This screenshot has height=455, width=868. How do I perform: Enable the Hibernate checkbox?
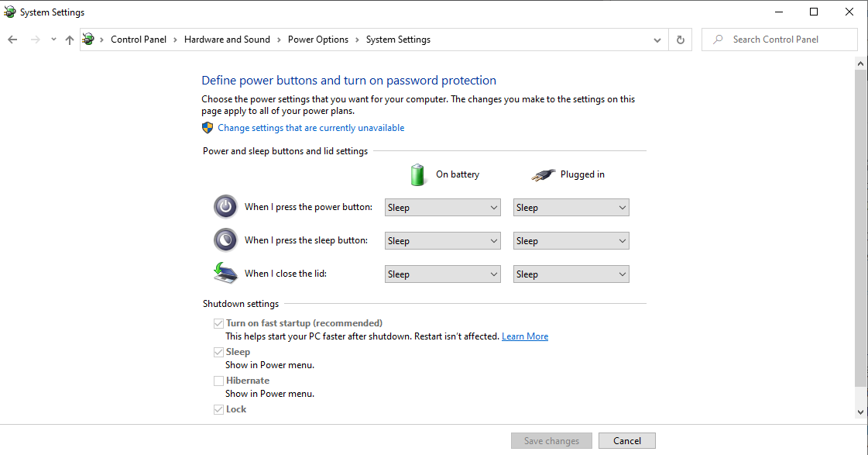pyautogui.click(x=218, y=381)
